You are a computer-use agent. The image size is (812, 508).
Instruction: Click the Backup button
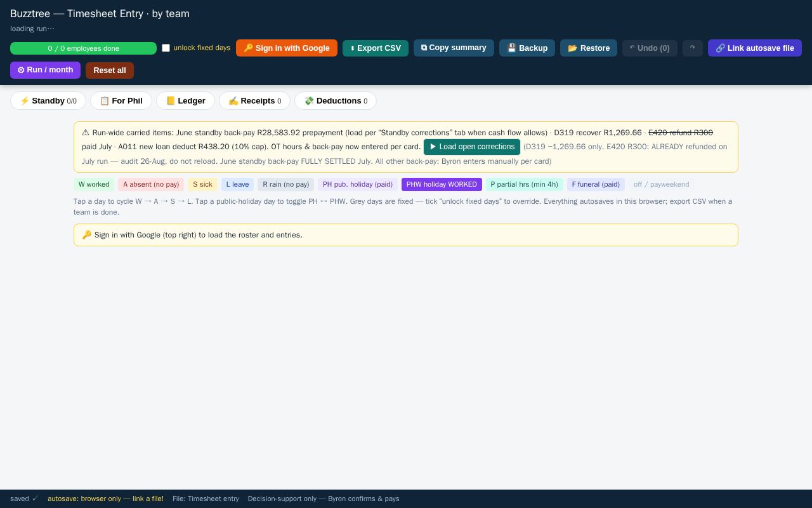point(527,48)
